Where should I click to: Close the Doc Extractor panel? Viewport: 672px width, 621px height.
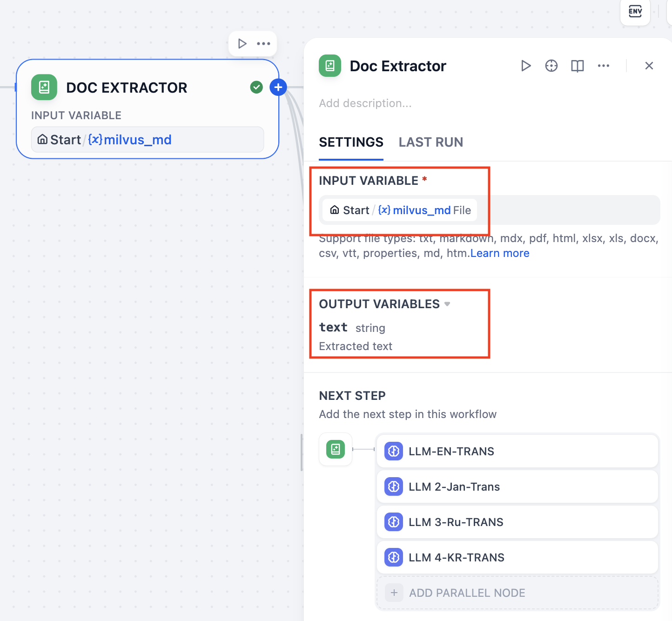649,66
